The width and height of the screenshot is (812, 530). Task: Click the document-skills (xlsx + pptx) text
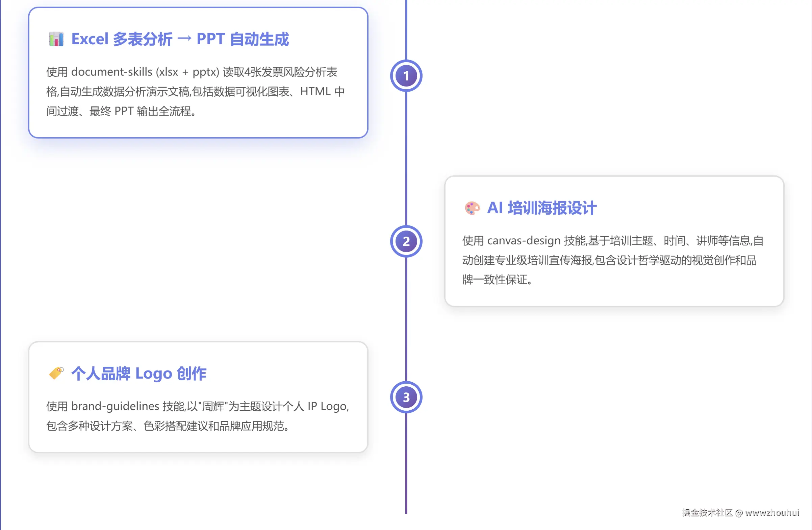pyautogui.click(x=145, y=72)
